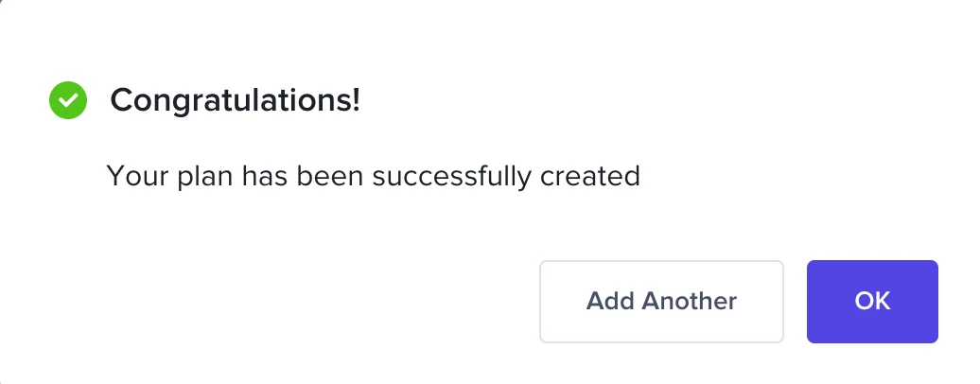The width and height of the screenshot is (980, 384).
Task: Select the status icon beside Congratulations
Action: (x=68, y=100)
